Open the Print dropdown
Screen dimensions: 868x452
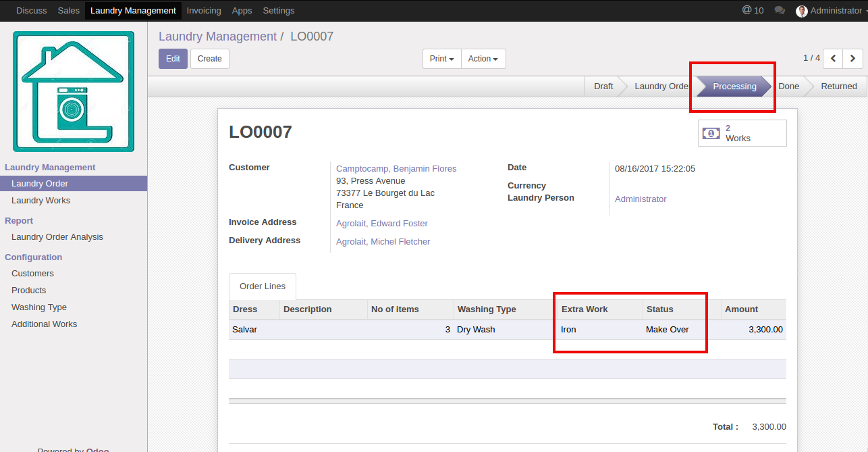(x=442, y=59)
